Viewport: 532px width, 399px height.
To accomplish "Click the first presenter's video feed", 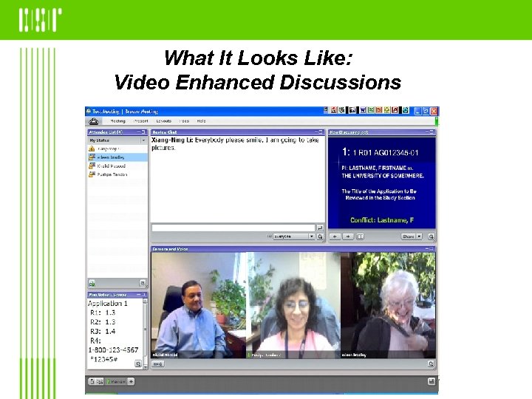I will 199,305.
